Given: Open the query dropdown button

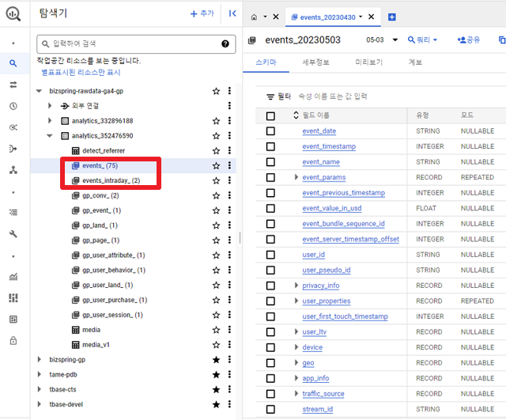Looking at the screenshot, I should click(x=422, y=40).
